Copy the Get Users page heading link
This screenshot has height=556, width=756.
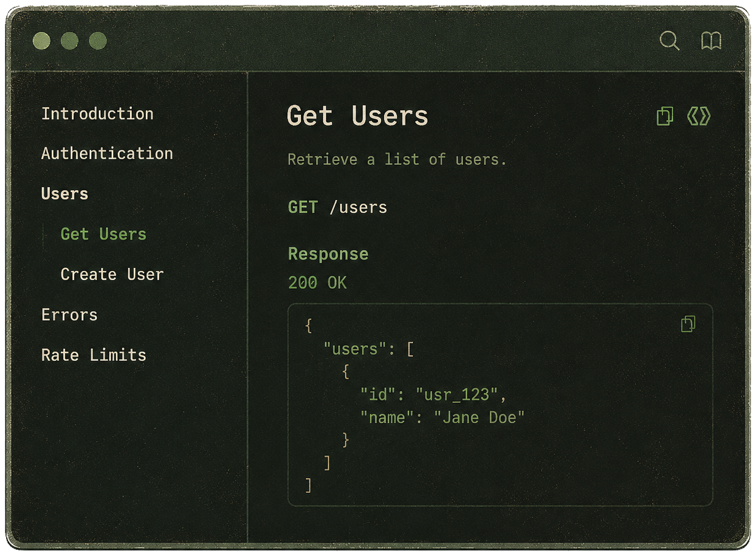[665, 116]
